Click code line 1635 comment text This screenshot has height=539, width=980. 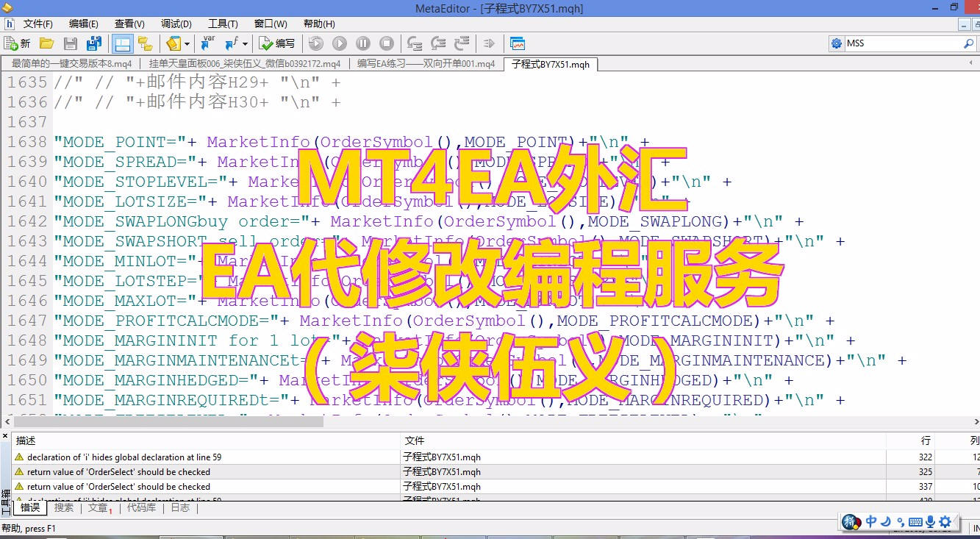click(x=197, y=82)
